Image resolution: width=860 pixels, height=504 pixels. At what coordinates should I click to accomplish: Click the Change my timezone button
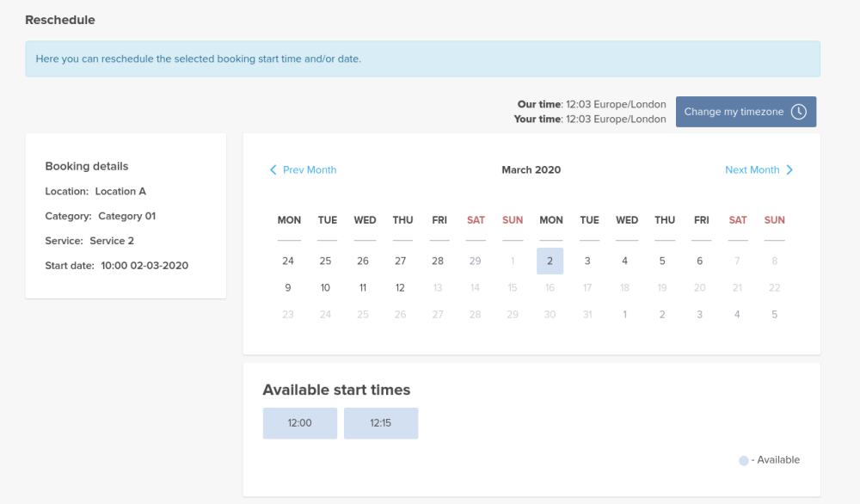[x=745, y=112]
